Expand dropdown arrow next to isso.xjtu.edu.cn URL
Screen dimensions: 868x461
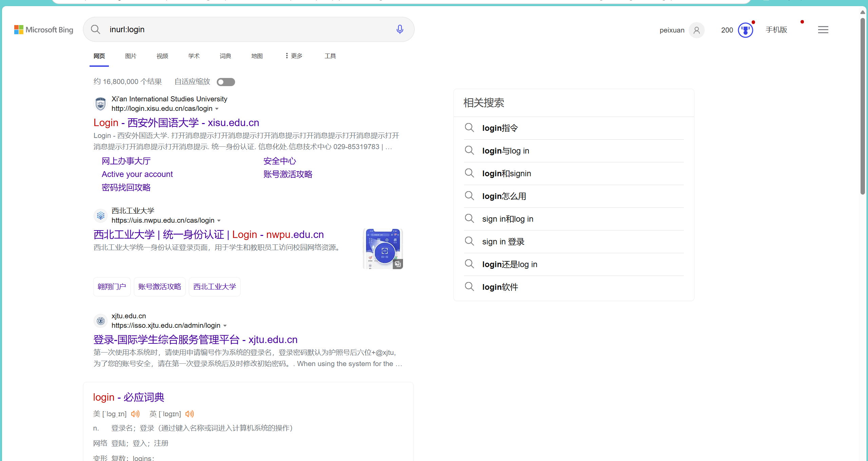(x=225, y=326)
